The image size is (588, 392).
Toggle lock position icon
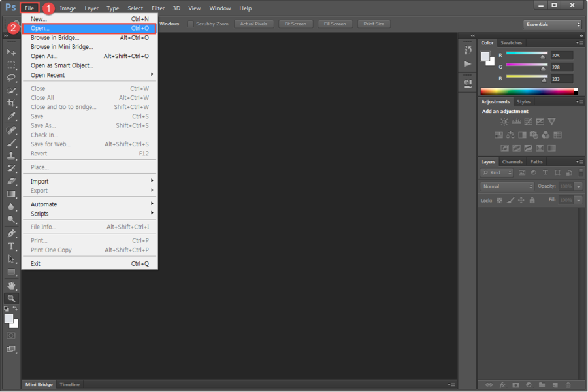pos(521,201)
